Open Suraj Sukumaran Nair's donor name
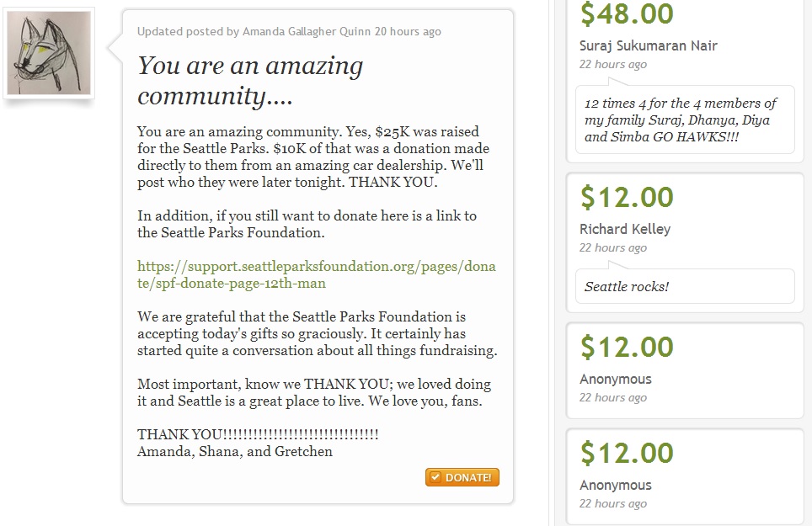Viewport: 812px width, 526px height. [x=648, y=45]
